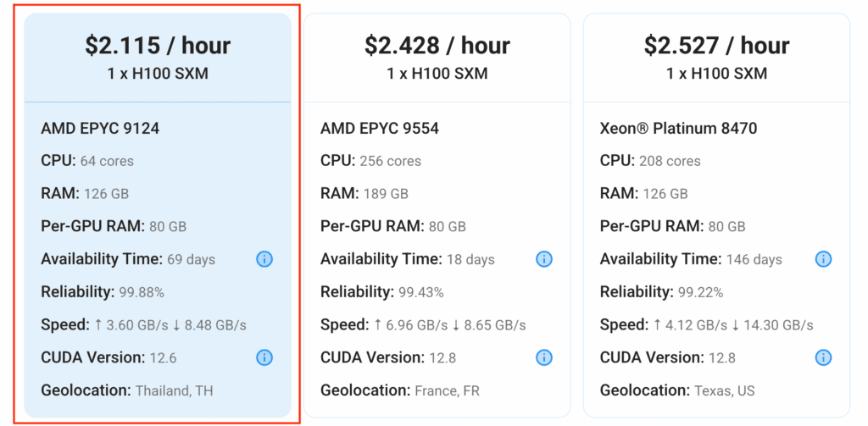Screen dimensions: 868x426
Task: Click the AMD EPYC 9554 processor name
Action: point(380,129)
